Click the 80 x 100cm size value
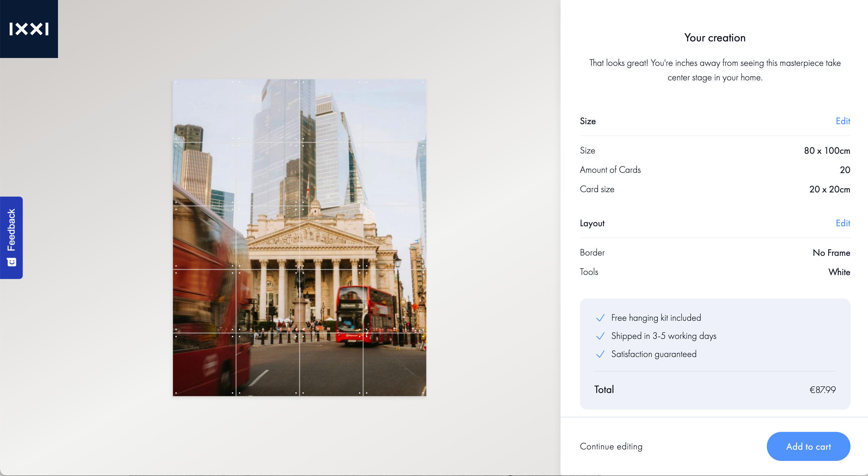The image size is (868, 476). [827, 151]
